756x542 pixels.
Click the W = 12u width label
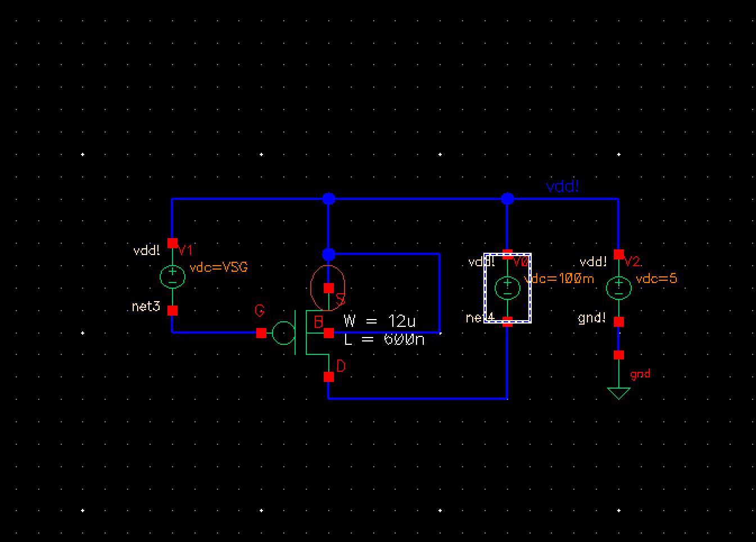tap(380, 321)
